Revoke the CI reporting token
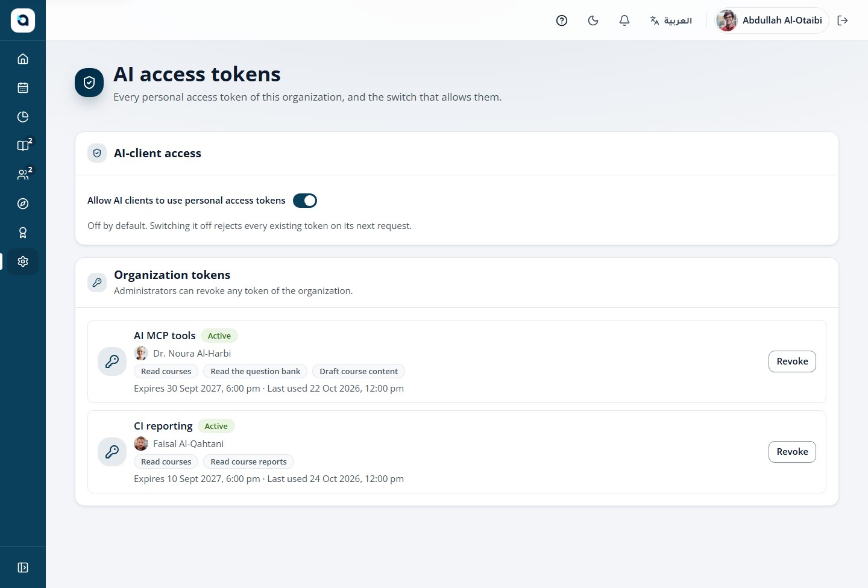 click(792, 452)
